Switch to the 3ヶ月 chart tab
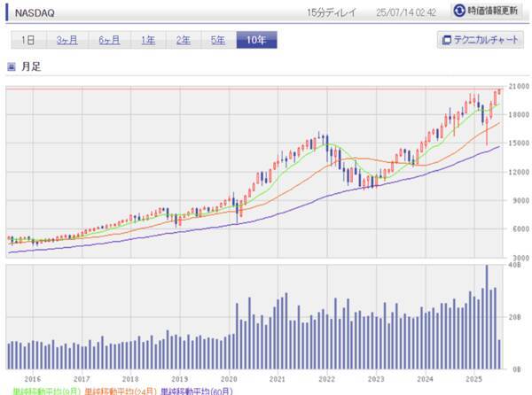This screenshot has width=532, height=395. click(x=66, y=40)
